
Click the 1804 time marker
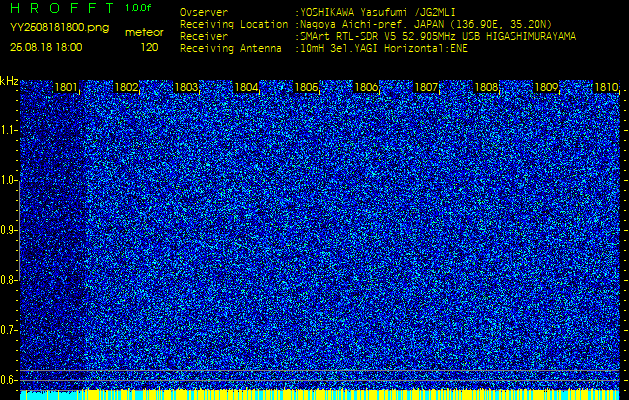246,87
